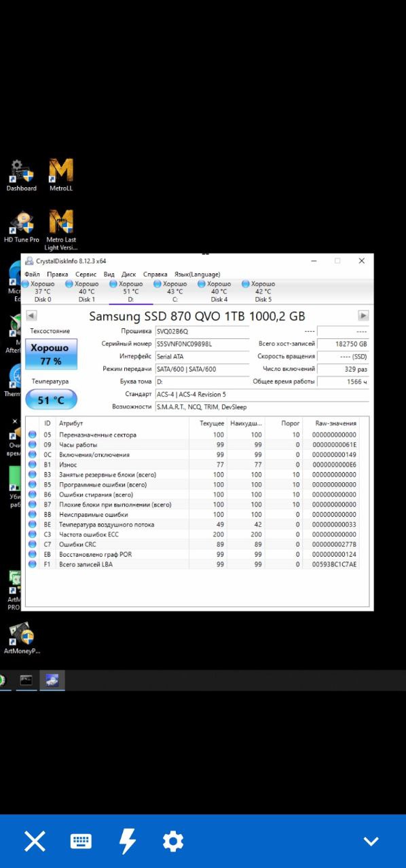Select the HD Tune Pro desktop icon
The width and height of the screenshot is (406, 868).
[x=22, y=227]
